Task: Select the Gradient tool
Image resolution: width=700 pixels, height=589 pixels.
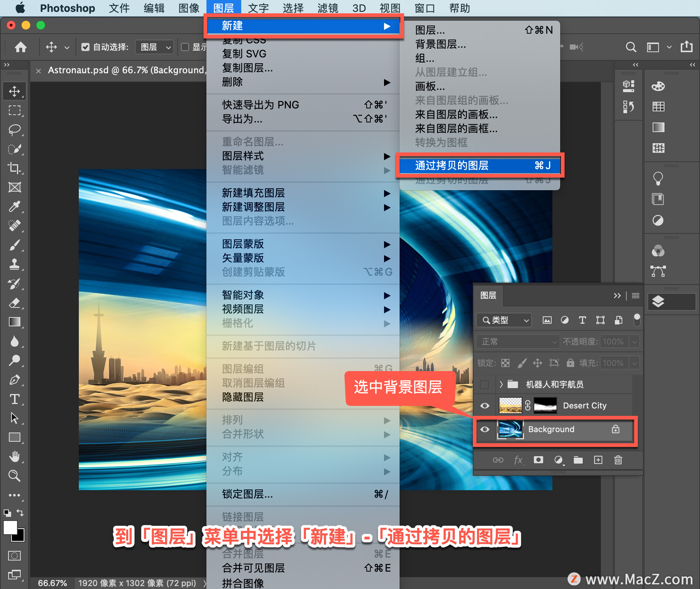Action: point(14,322)
